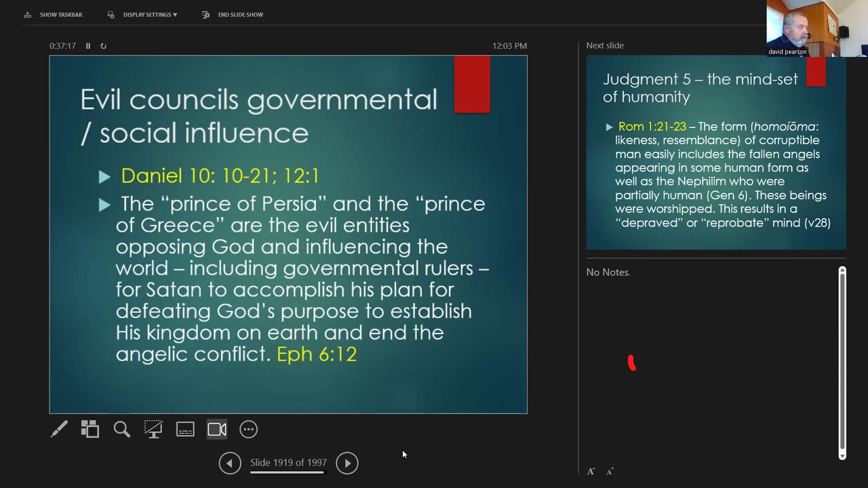
Task: Click the current slide view
Action: coord(288,235)
